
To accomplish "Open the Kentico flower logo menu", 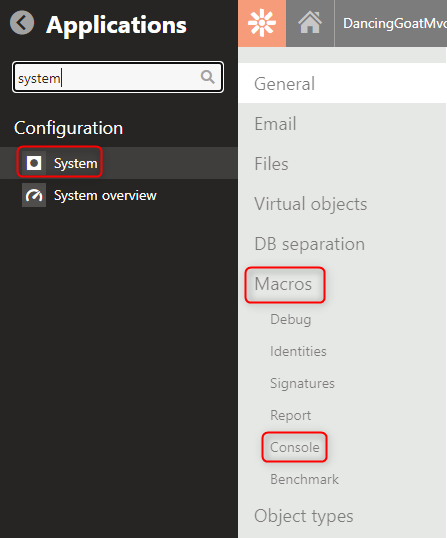I will point(262,23).
